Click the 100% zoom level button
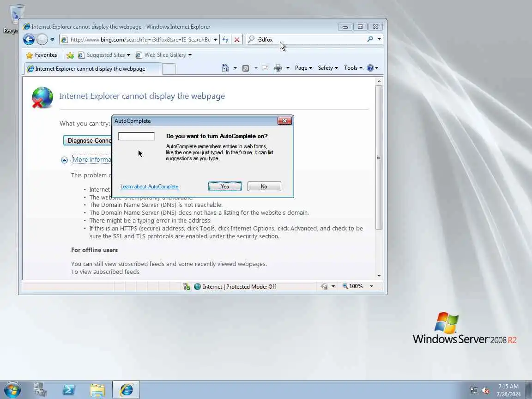 coord(353,286)
